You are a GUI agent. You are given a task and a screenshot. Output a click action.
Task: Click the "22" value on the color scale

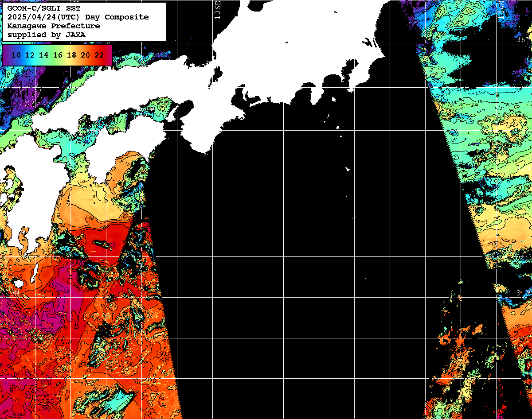click(x=99, y=55)
